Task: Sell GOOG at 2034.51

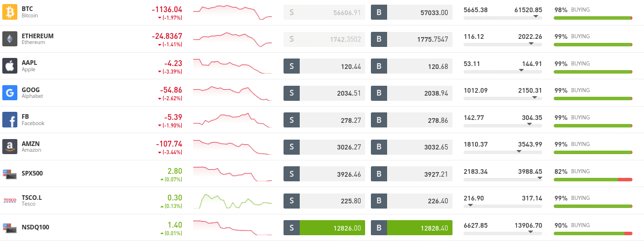Action: coord(324,93)
